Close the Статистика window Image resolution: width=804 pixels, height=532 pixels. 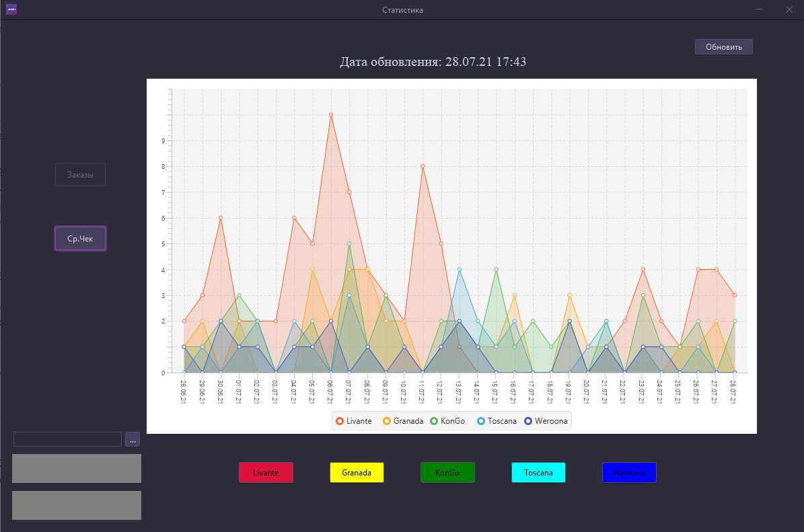click(789, 9)
